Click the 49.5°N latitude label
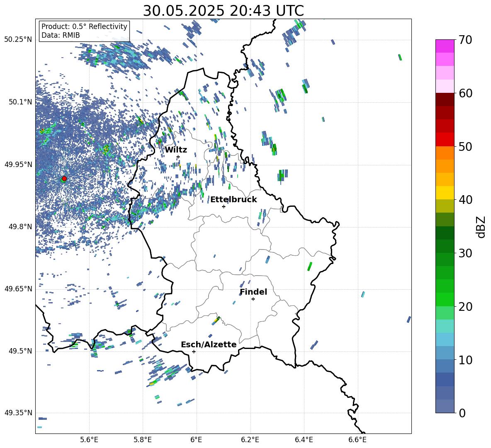Screen dimensions: 491x448 pos(20,351)
